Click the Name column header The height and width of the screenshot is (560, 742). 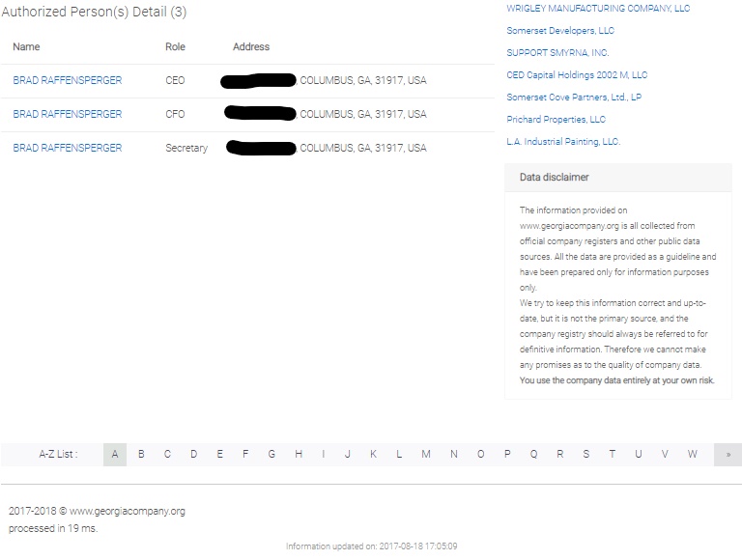point(26,46)
